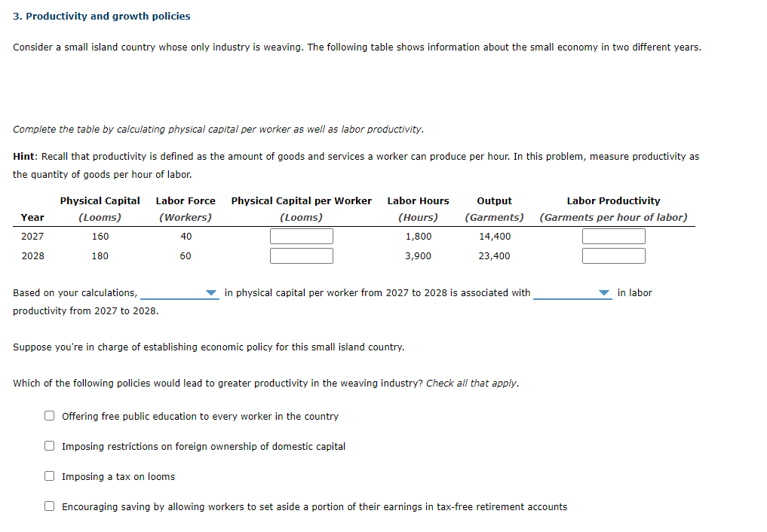
Task: Check "Imposing restrictions on foreign ownership of domestic capital"
Action: pyautogui.click(x=49, y=445)
